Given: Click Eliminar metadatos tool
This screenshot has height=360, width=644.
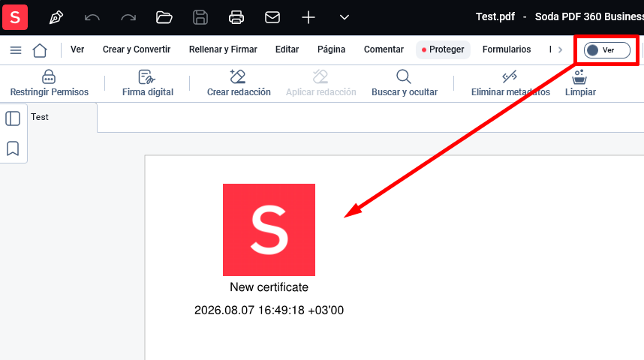Looking at the screenshot, I should point(510,83).
